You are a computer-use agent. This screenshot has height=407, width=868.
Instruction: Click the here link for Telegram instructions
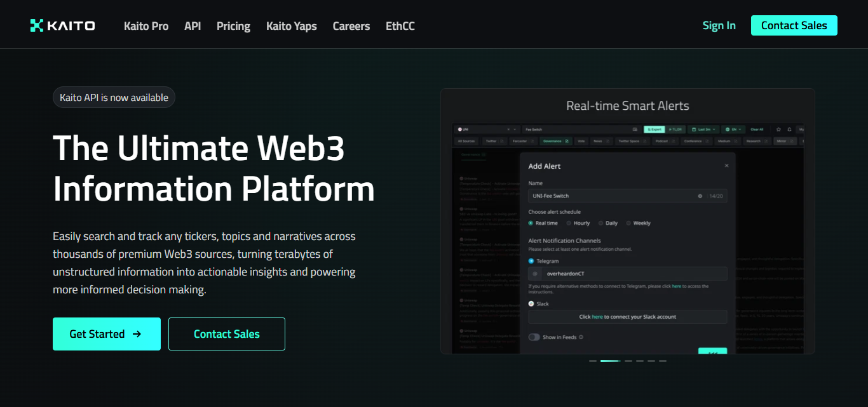(677, 286)
